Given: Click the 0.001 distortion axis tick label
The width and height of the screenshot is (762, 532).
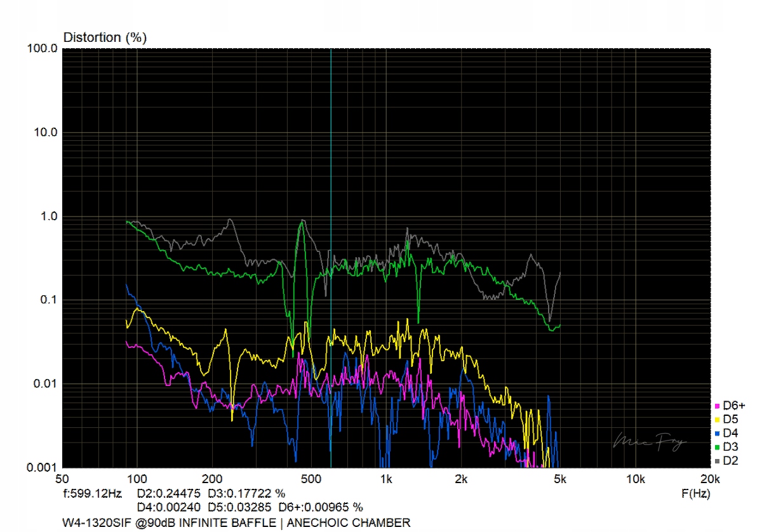Looking at the screenshot, I should [43, 468].
